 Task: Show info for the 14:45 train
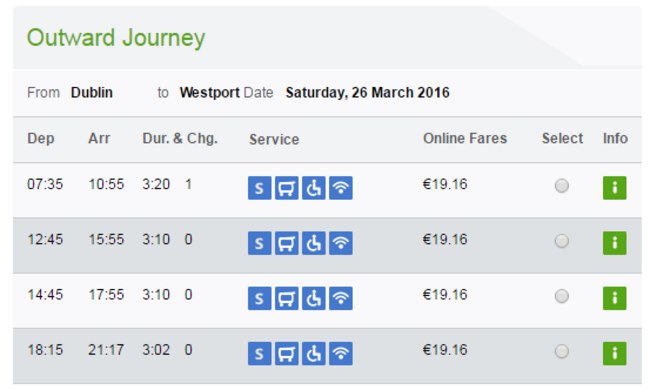614,298
